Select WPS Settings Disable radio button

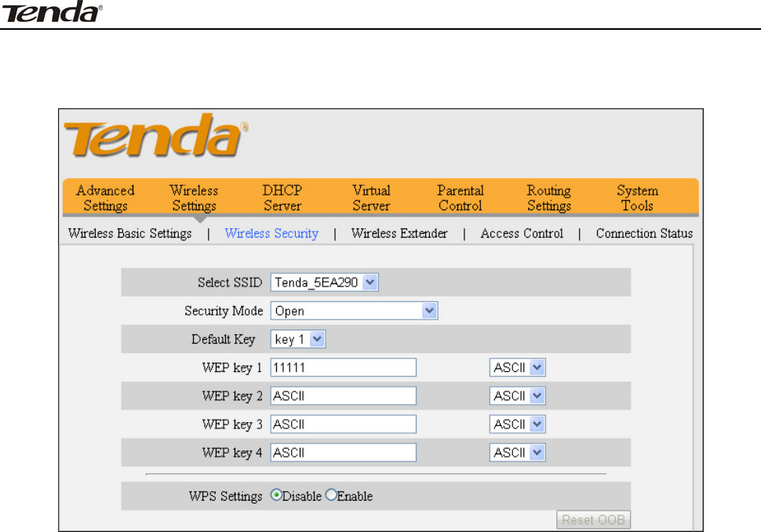click(x=276, y=495)
